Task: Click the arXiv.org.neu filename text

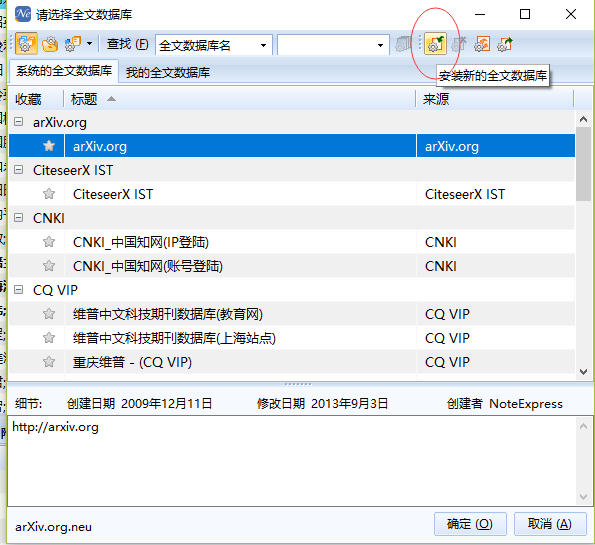Action: [54, 527]
